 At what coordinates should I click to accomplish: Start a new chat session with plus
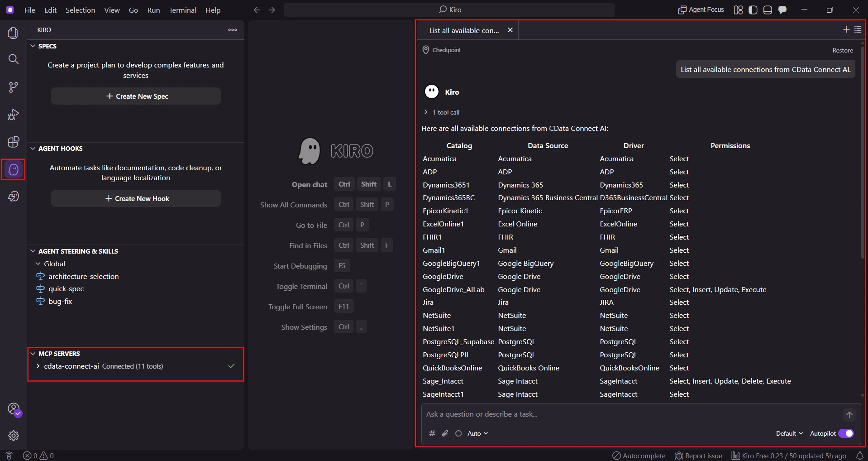(x=846, y=29)
